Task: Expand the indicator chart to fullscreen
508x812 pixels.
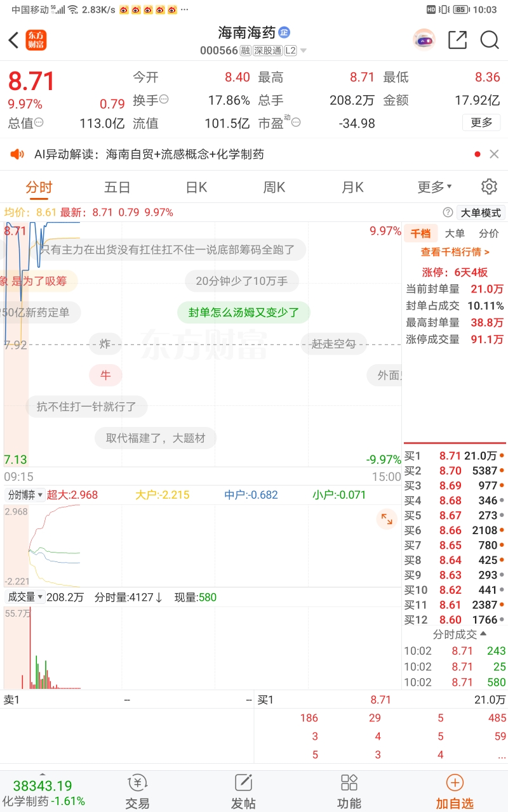Action: coord(386,520)
